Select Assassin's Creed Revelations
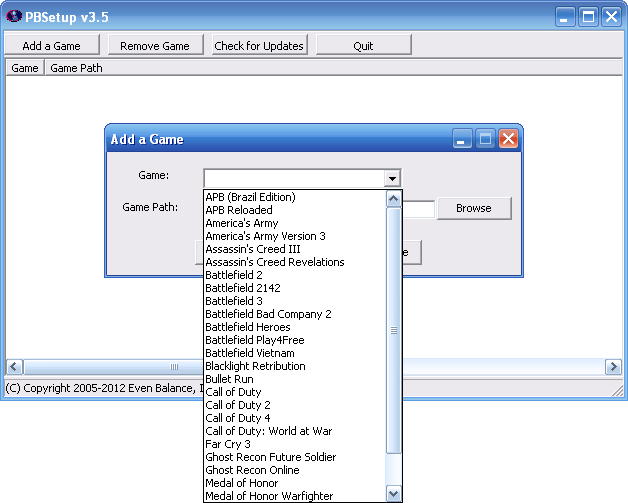Viewport: 628px width, 503px height. 295,262
